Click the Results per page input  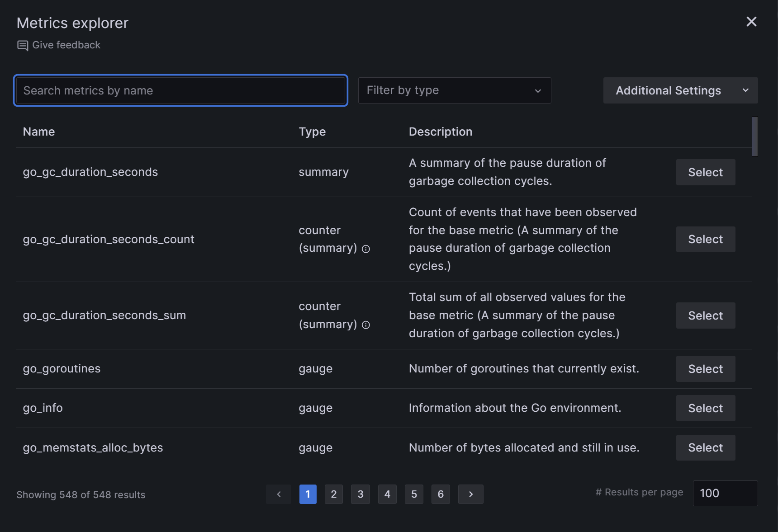[725, 493]
